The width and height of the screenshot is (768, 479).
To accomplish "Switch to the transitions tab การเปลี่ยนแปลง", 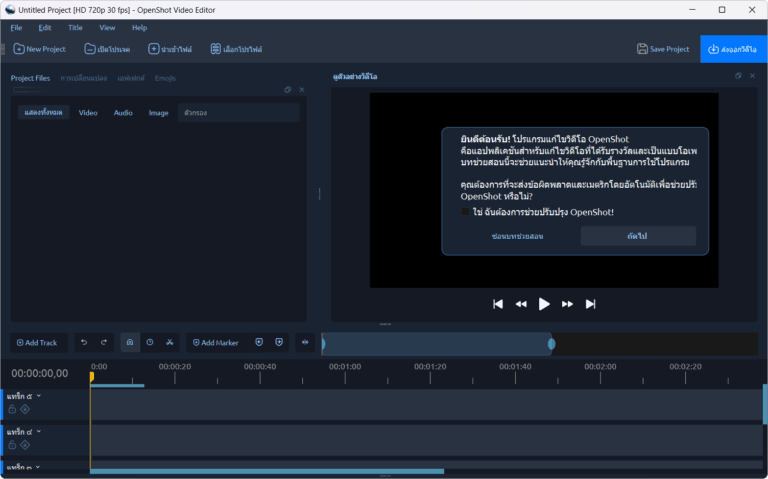I will [84, 78].
